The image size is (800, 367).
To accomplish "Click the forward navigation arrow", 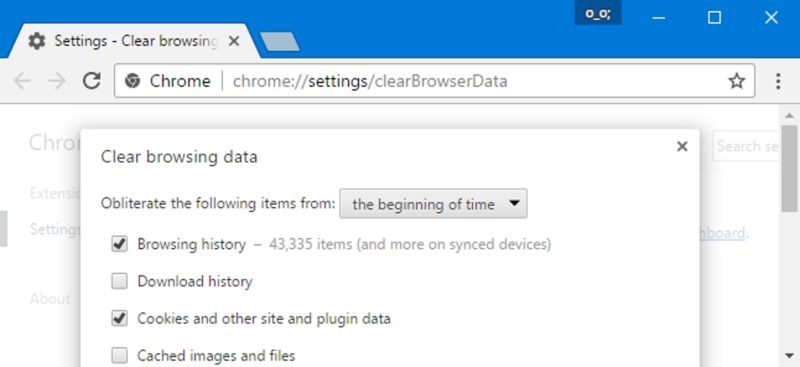I will 57,81.
